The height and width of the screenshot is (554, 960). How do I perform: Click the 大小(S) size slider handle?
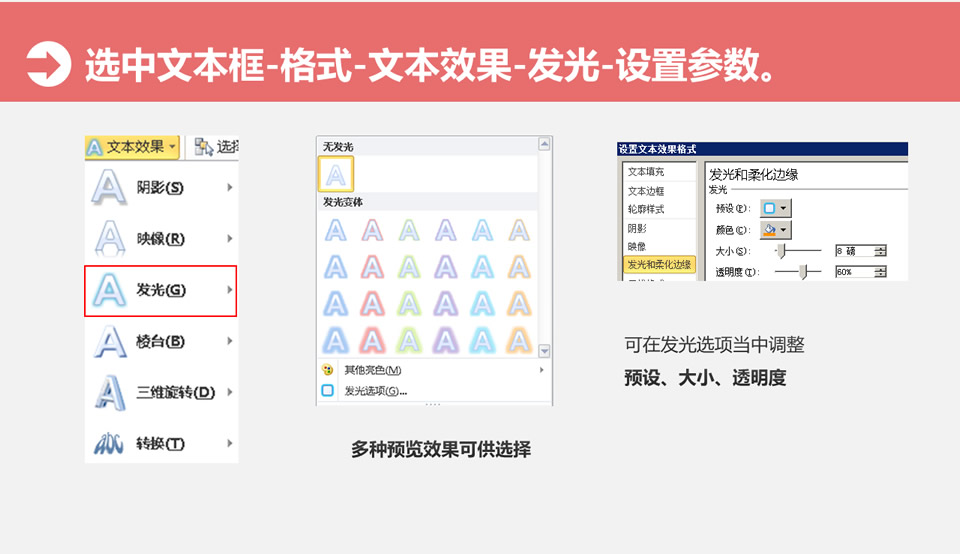(x=783, y=251)
